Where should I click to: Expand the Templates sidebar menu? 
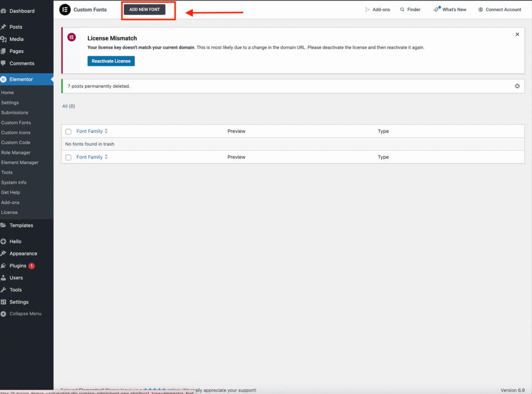pos(21,225)
